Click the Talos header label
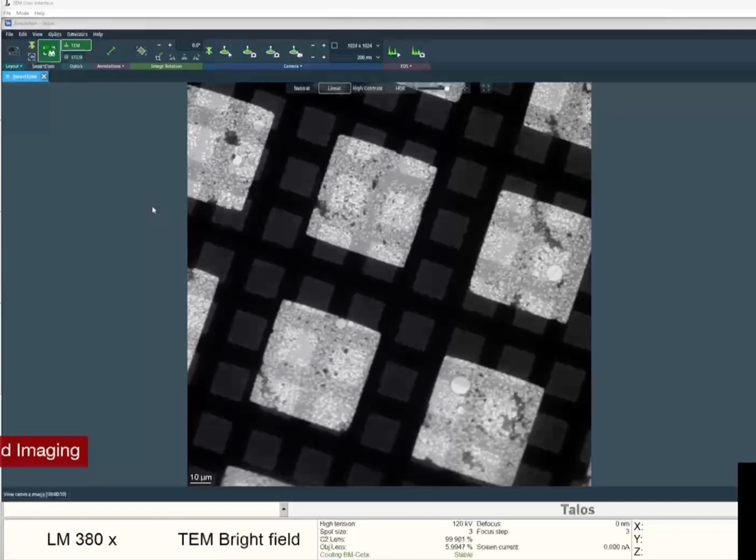Screen dimensions: 756x560 click(577, 510)
